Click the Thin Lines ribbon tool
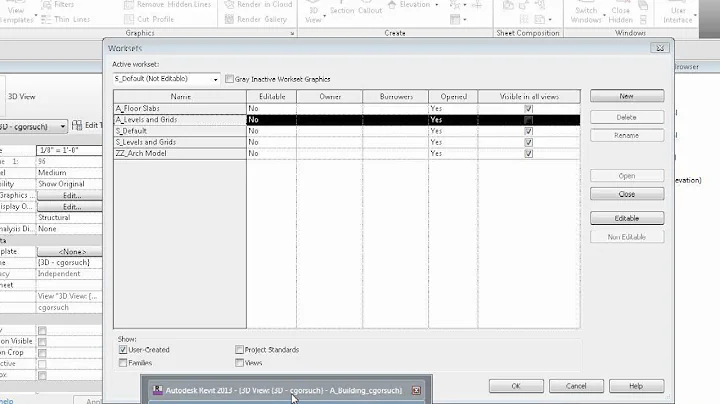 pos(65,19)
